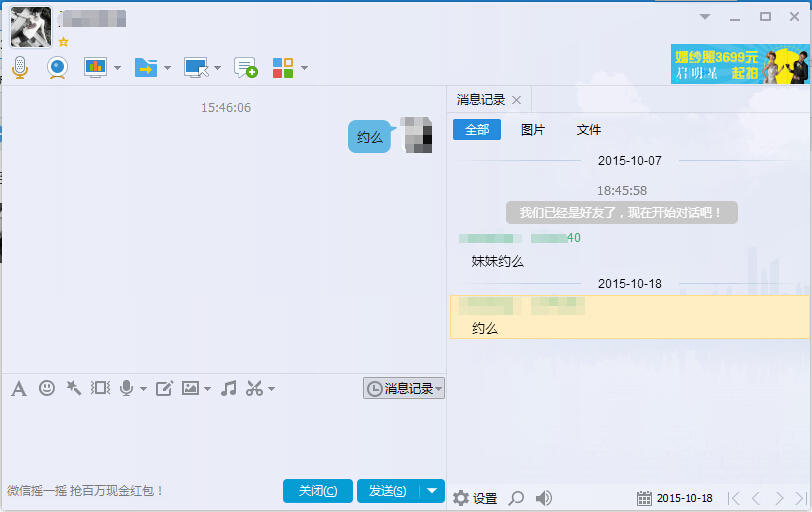Click the screenshot scissors icon
The height and width of the screenshot is (512, 812).
point(254,388)
